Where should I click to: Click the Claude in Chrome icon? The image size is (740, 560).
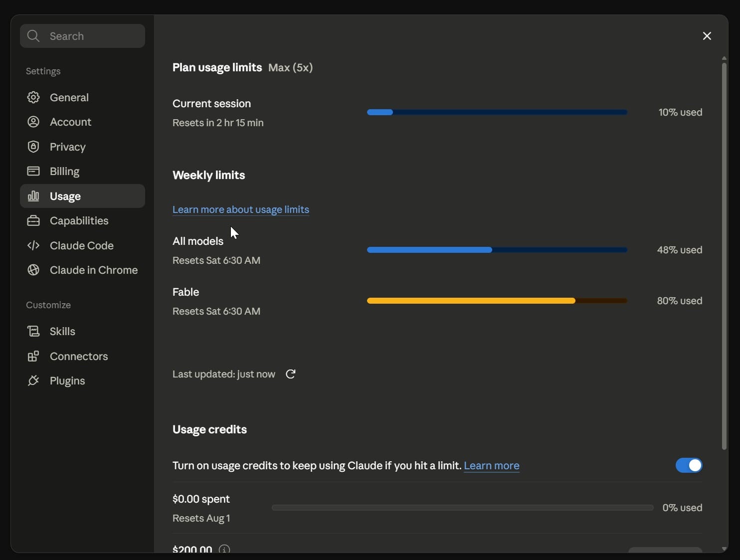[x=33, y=270]
